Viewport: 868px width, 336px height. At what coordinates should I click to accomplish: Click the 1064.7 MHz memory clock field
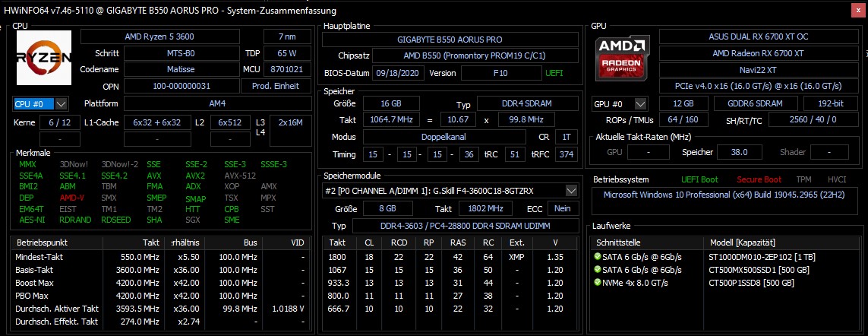point(391,120)
